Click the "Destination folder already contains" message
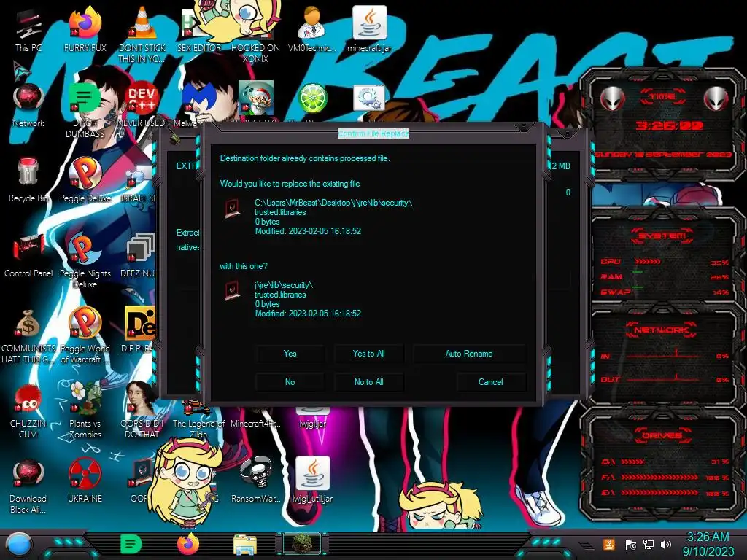Screen dimensions: 747x560 305,158
